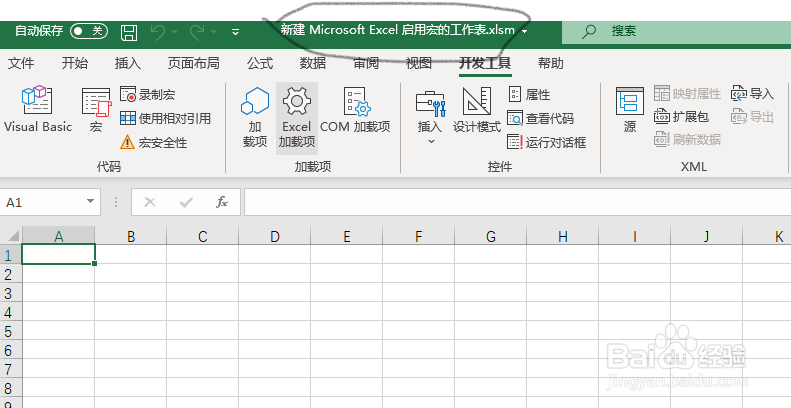
Task: Toggle 使用相对引用 option
Action: 165,119
